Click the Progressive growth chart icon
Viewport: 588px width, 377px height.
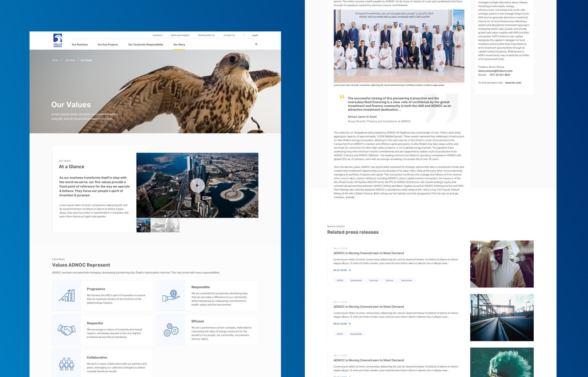point(67,296)
